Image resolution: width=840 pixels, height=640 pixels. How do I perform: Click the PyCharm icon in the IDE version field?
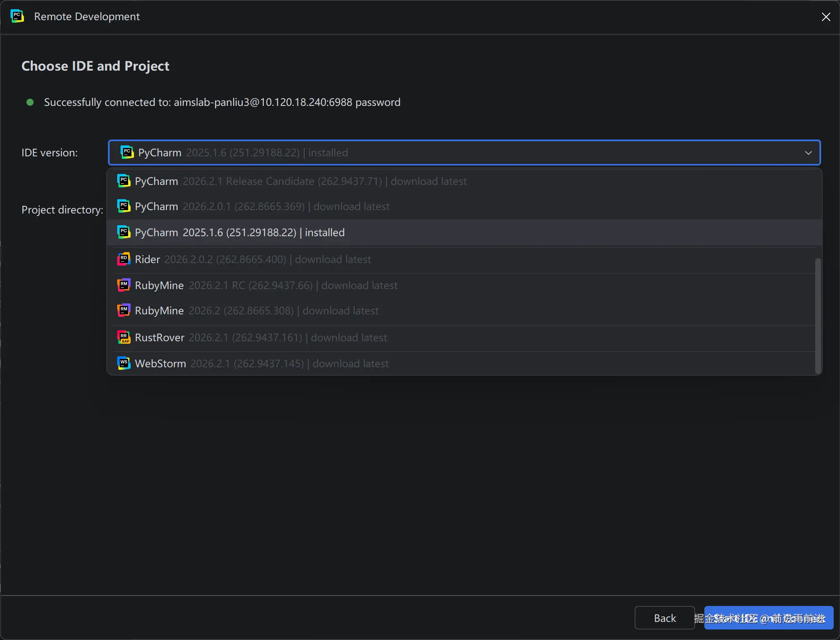[127, 153]
